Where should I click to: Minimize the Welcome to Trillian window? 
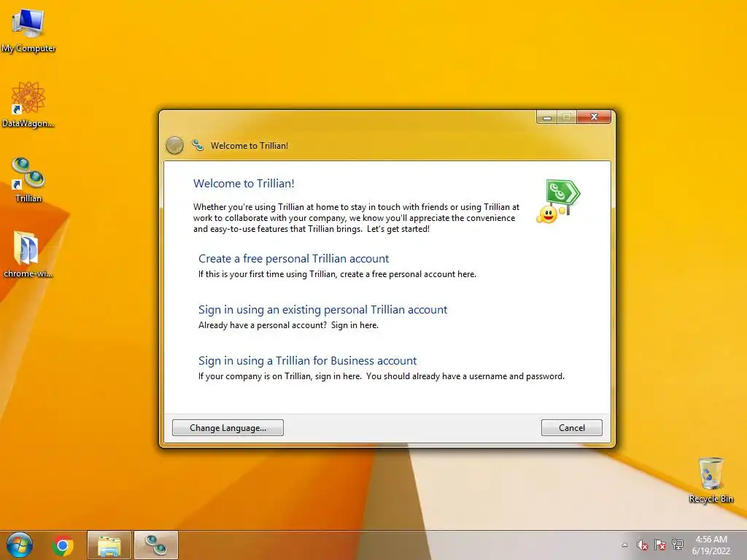547,117
